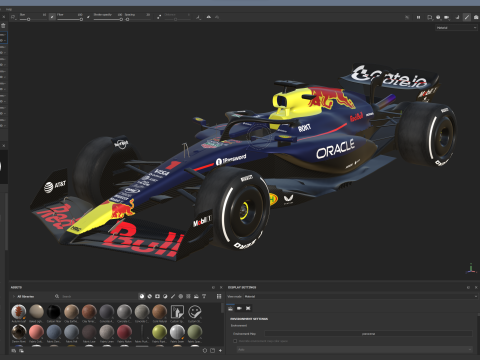
Task: Filter assets by Smart masks
Action: click(x=157, y=296)
